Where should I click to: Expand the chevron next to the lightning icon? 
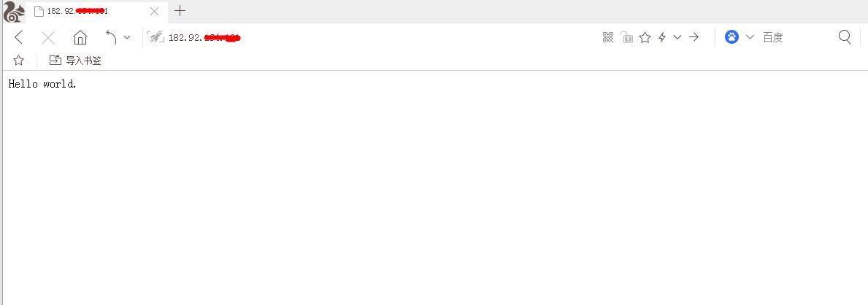pos(677,38)
